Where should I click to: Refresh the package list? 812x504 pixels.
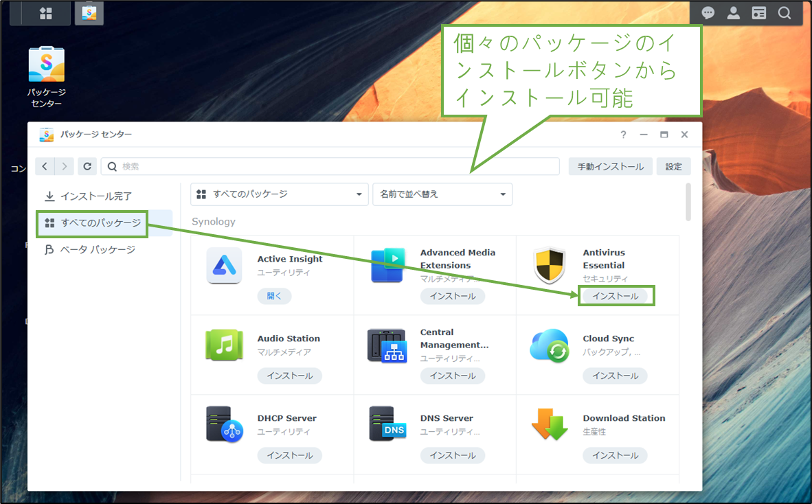87,166
